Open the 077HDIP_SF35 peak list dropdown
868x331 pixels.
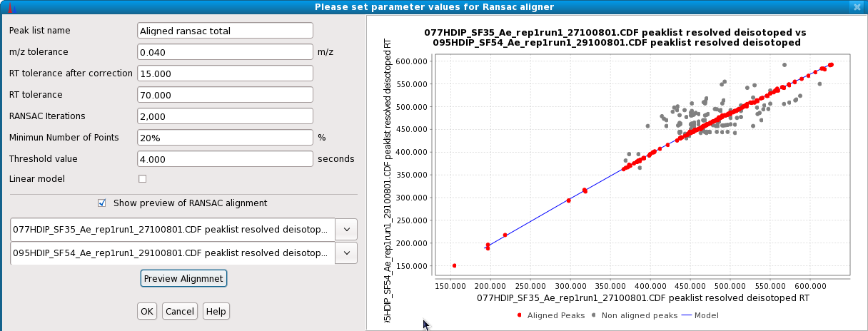(346, 230)
